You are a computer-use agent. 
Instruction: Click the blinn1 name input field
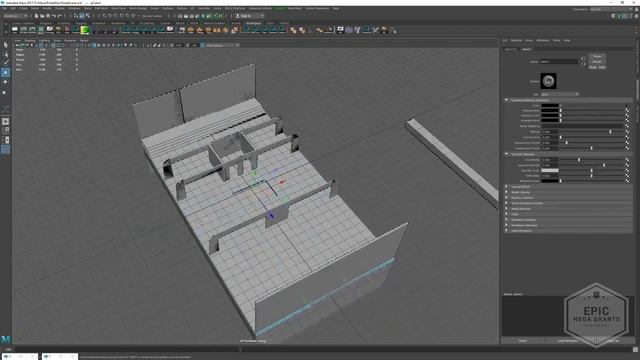tap(559, 62)
